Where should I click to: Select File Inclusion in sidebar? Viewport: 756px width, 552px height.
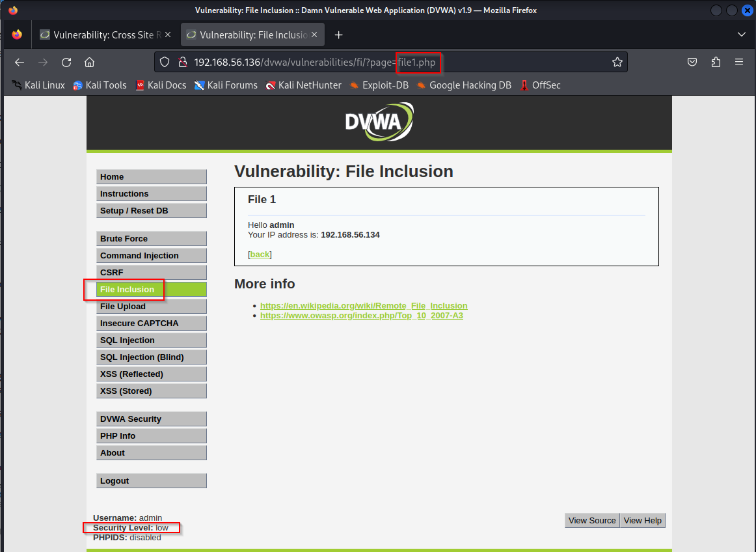152,289
